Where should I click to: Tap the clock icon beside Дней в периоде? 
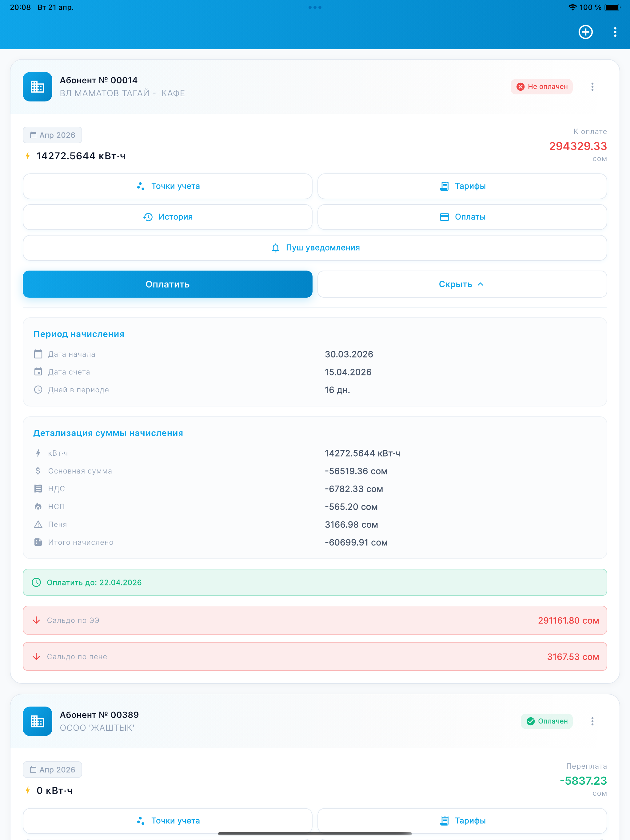38,390
